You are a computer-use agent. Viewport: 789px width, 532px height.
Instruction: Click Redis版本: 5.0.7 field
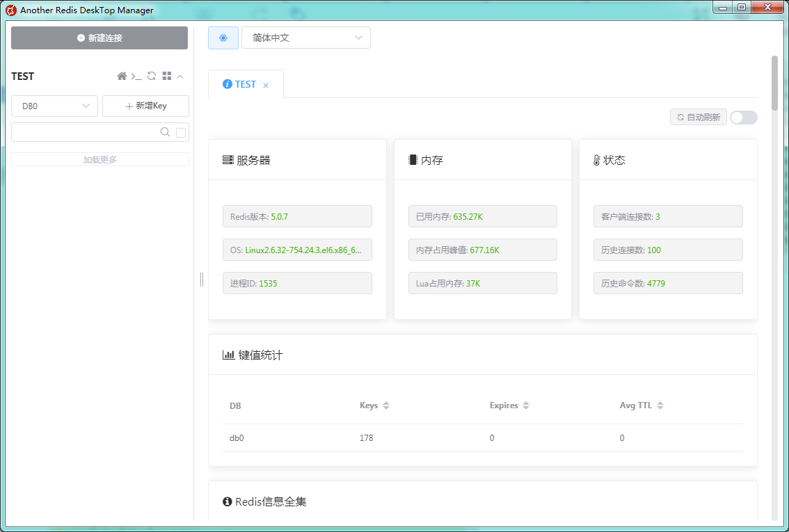(x=297, y=217)
